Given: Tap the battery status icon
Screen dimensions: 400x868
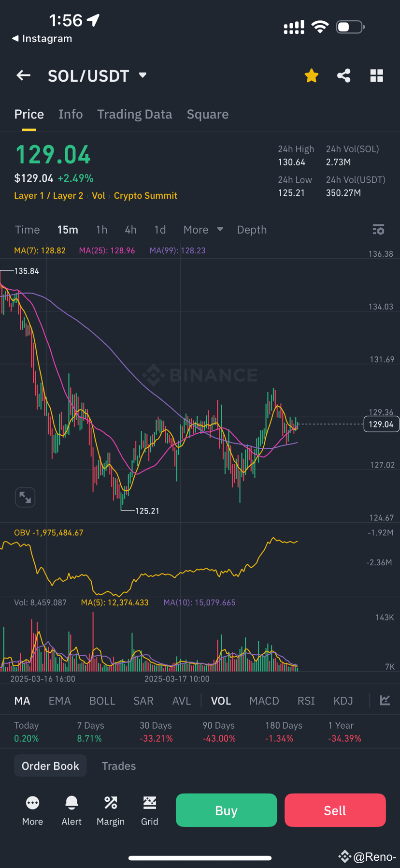Looking at the screenshot, I should [351, 27].
